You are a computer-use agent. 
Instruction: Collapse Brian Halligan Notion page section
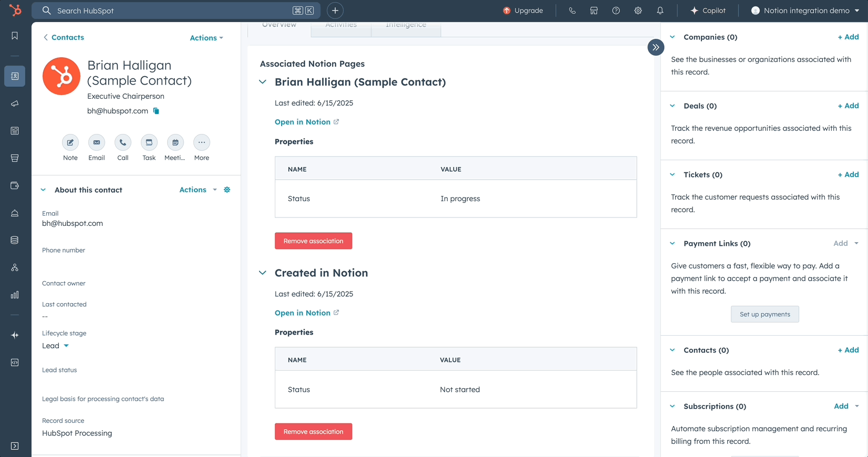coord(263,82)
